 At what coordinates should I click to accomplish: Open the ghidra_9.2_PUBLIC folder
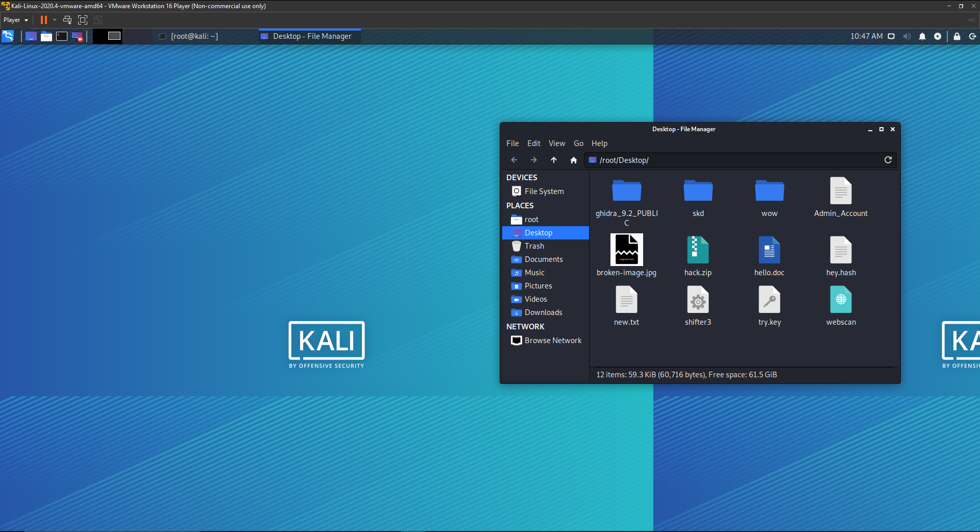pos(626,191)
